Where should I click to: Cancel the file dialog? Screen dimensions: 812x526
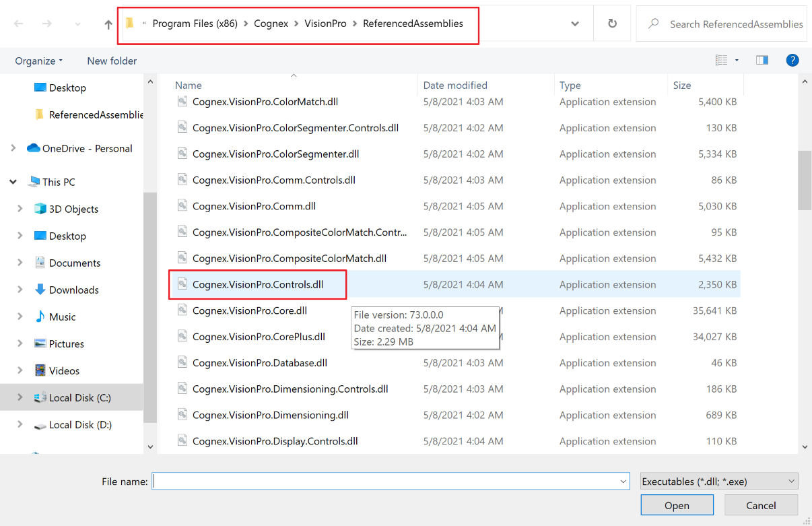pyautogui.click(x=761, y=504)
